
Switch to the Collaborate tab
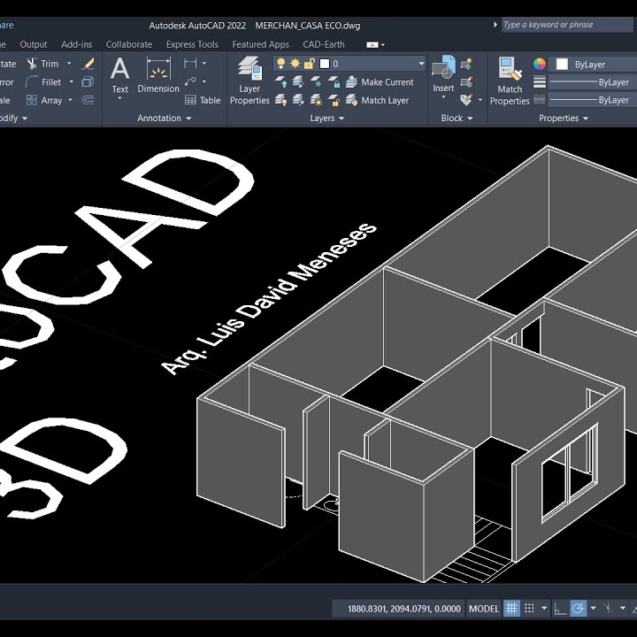click(129, 44)
